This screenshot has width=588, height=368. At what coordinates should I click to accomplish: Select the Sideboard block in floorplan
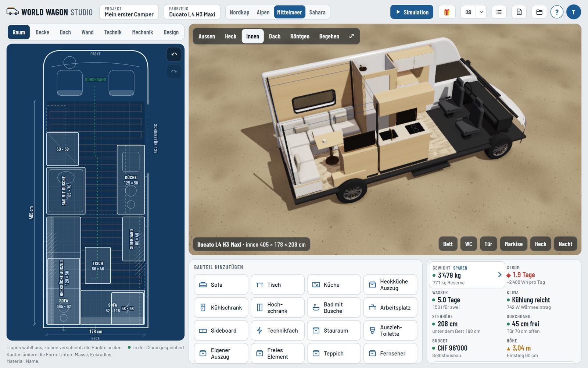coord(133,239)
